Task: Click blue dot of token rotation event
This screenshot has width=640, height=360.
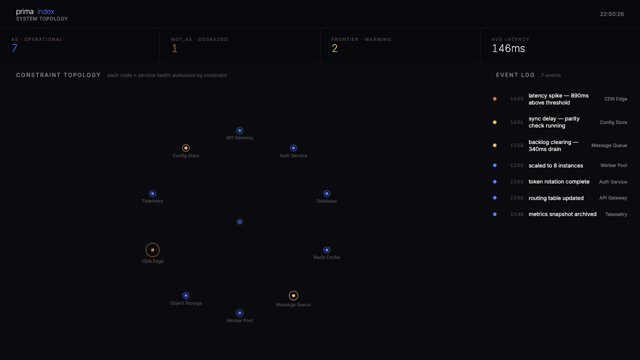Action: 495,182
